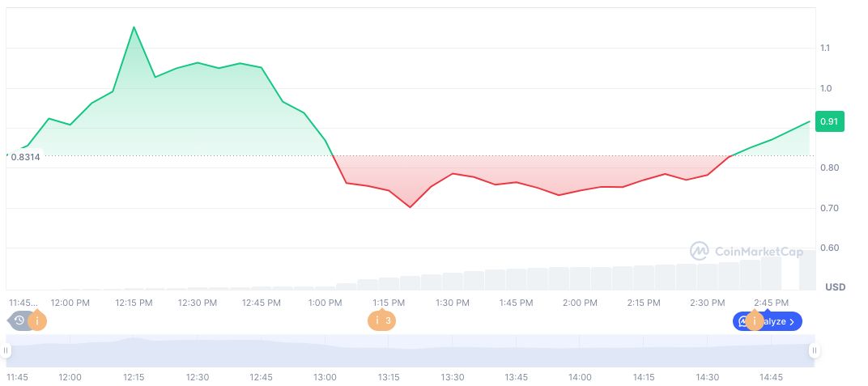
Task: Open the orange info marker near 11:45
Action: point(36,320)
